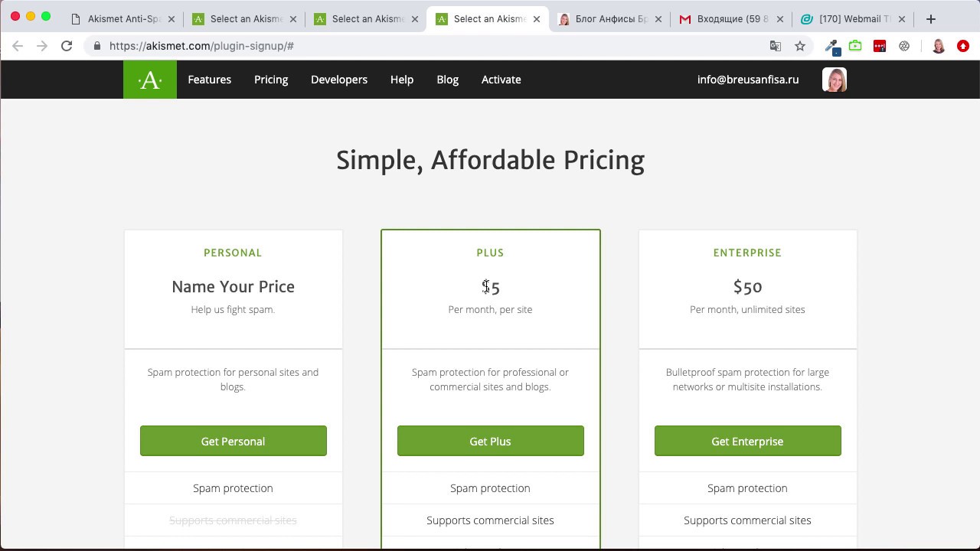Click the Get Personal button
Viewport: 980px width, 551px height.
coord(234,441)
